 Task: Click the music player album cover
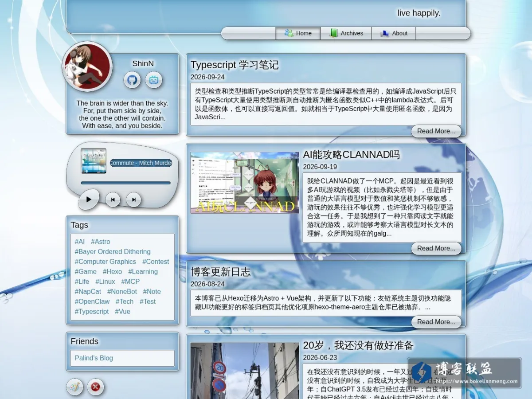pos(94,160)
